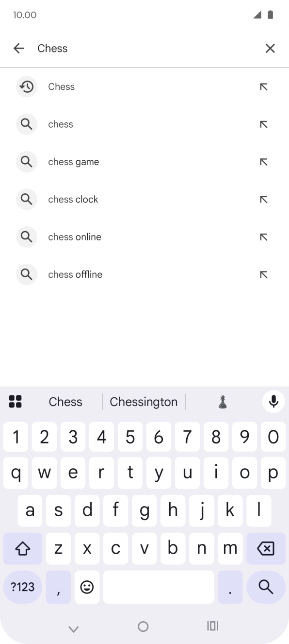Click the search magnifier beside chess game
Viewport: 289px width, 644px height.
27,162
